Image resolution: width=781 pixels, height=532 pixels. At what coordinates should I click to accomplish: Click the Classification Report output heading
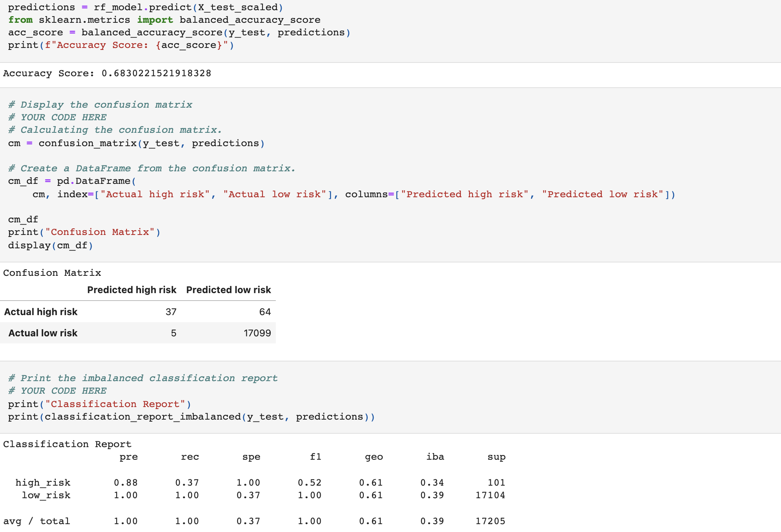67,444
